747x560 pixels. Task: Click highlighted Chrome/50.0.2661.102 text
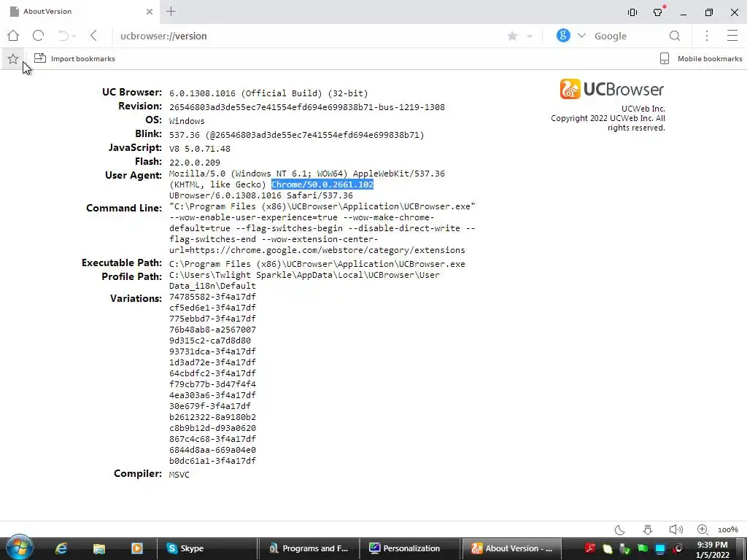pos(322,184)
